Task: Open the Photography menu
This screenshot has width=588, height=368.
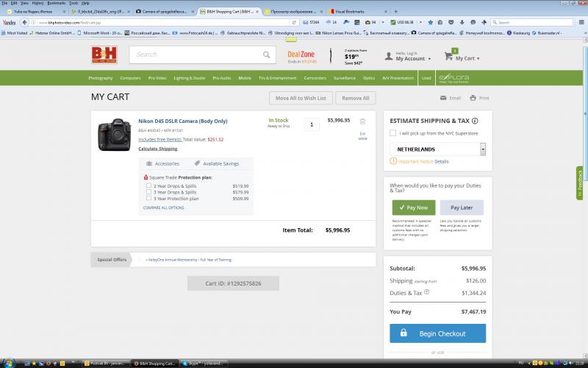Action: coord(101,78)
